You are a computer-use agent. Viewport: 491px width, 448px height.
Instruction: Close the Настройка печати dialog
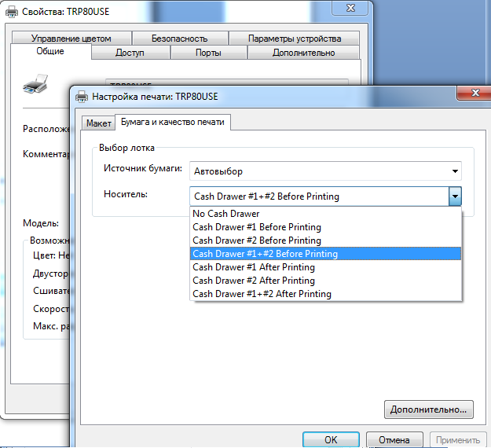pyautogui.click(x=473, y=94)
